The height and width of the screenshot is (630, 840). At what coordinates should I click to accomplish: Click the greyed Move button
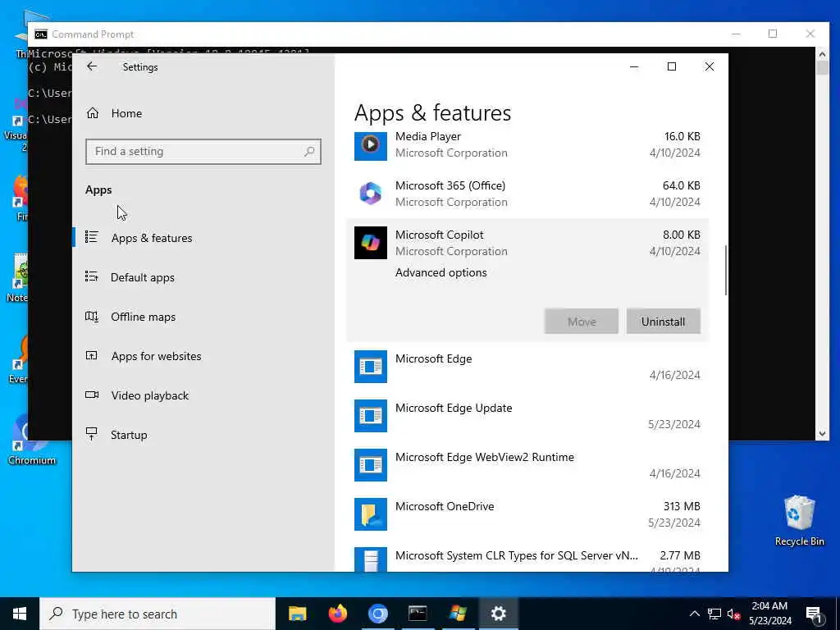pos(582,322)
